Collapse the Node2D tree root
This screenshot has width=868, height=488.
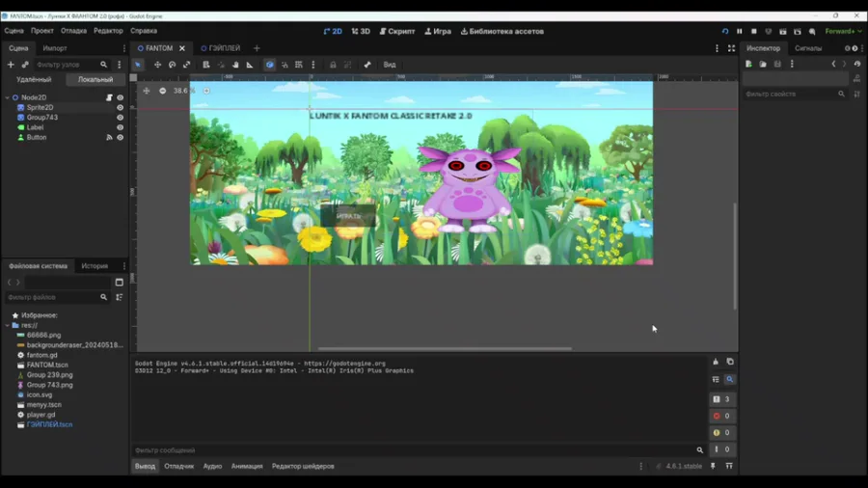click(x=7, y=98)
